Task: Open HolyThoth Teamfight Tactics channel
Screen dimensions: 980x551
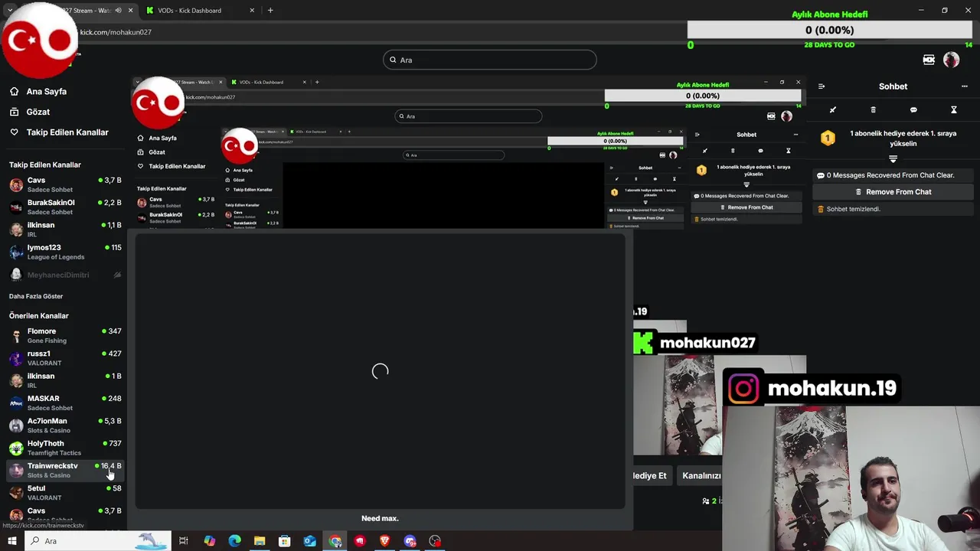Action: click(65, 448)
